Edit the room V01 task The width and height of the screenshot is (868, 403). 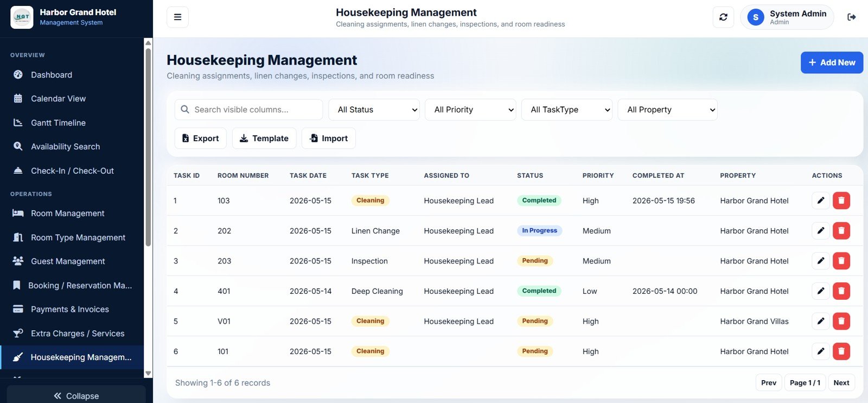pyautogui.click(x=821, y=321)
